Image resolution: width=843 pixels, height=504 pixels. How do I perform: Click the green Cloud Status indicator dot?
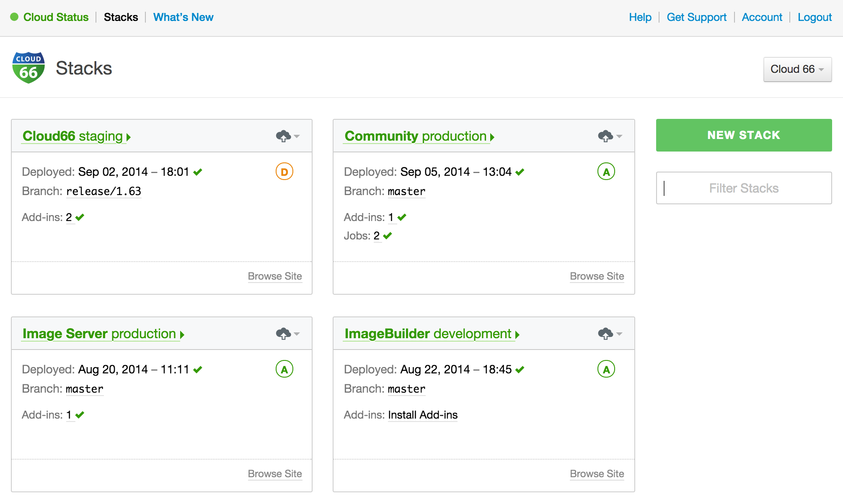point(14,17)
